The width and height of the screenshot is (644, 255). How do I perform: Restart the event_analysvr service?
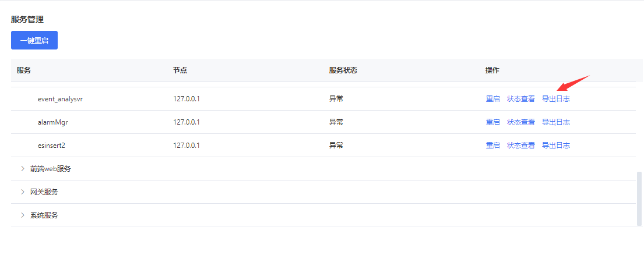[492, 99]
